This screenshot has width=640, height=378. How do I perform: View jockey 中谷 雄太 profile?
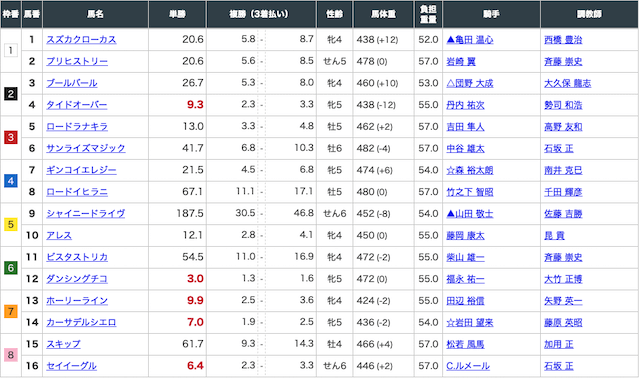coord(465,148)
